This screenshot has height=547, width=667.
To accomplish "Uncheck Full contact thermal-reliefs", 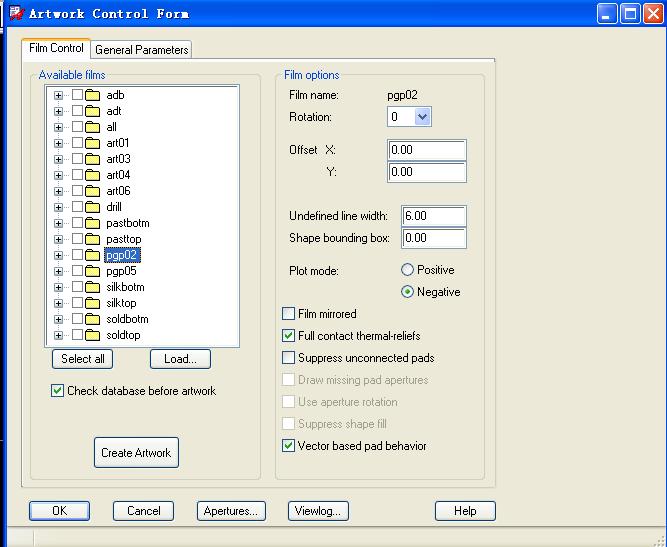I will (288, 336).
